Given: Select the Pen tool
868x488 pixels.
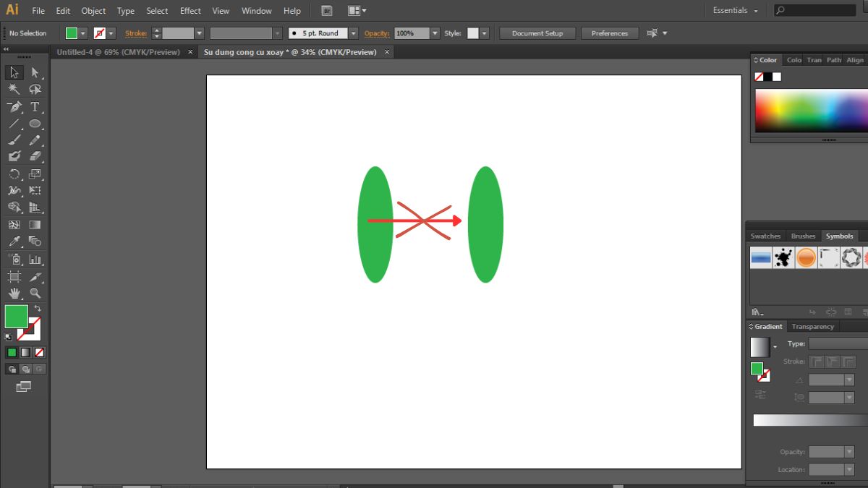Looking at the screenshot, I should pyautogui.click(x=14, y=106).
